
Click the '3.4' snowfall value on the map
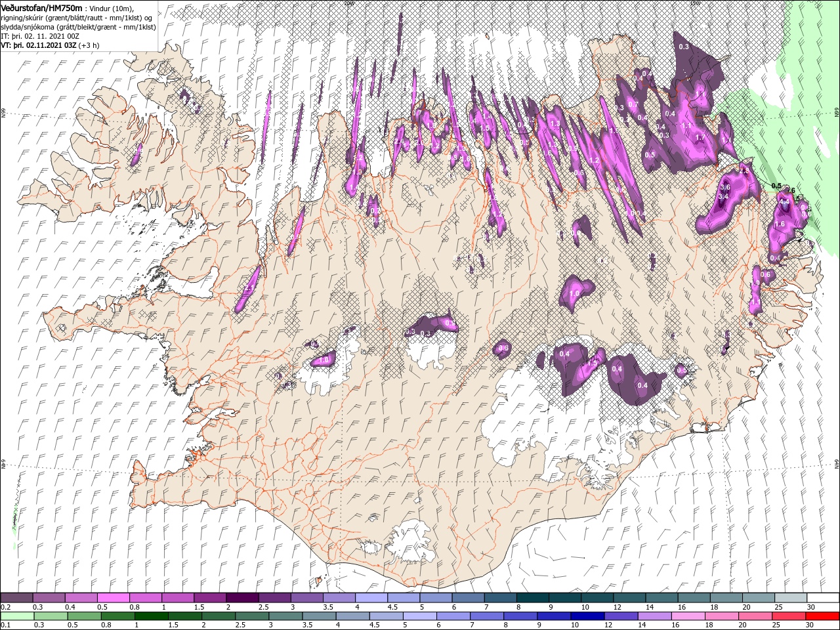[724, 197]
